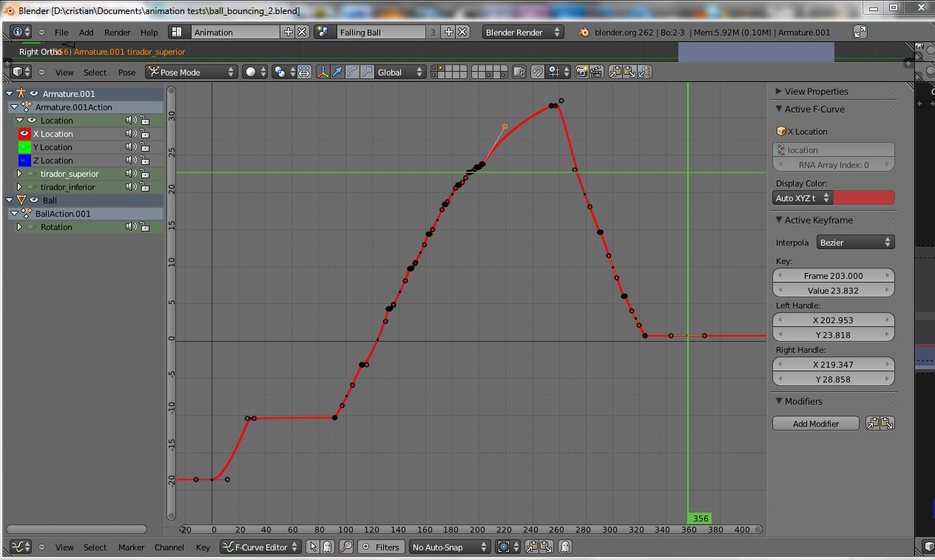
Task: Click the Armature.001Action action icon
Action: pyautogui.click(x=27, y=107)
